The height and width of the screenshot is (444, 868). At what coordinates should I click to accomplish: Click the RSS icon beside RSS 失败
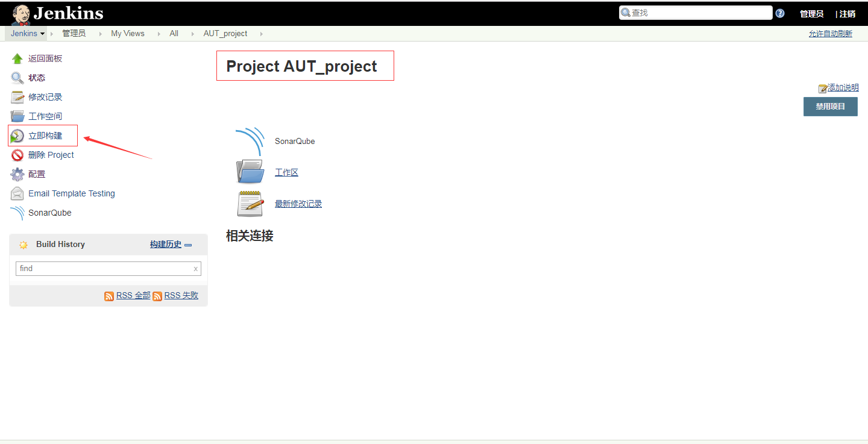(157, 296)
